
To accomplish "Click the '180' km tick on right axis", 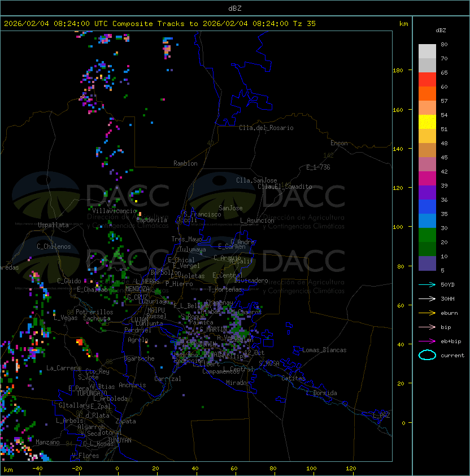I will [x=398, y=71].
